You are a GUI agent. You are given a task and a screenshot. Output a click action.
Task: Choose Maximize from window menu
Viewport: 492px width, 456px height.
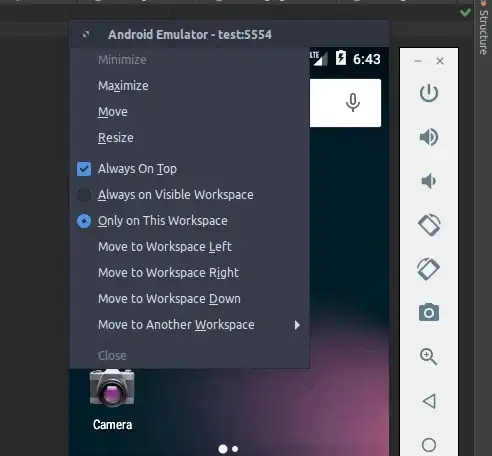pyautogui.click(x=190, y=86)
